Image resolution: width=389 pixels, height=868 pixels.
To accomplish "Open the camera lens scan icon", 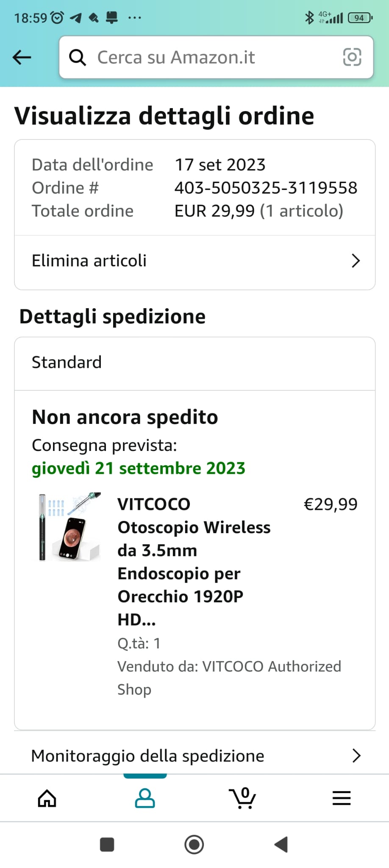I will click(x=352, y=57).
